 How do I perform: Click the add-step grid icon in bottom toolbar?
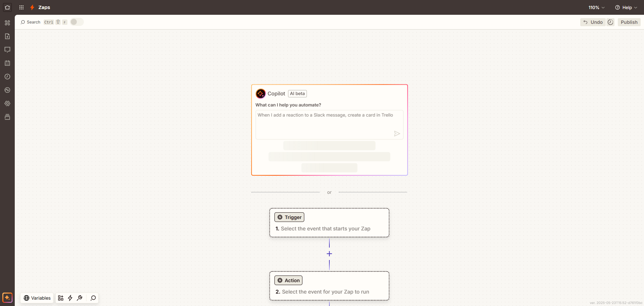pyautogui.click(x=61, y=298)
